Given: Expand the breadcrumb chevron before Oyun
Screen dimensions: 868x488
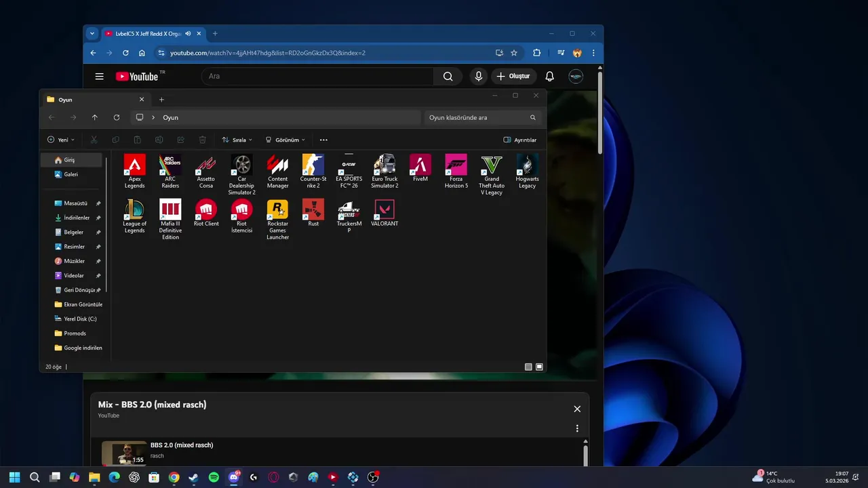Looking at the screenshot, I should click(153, 117).
